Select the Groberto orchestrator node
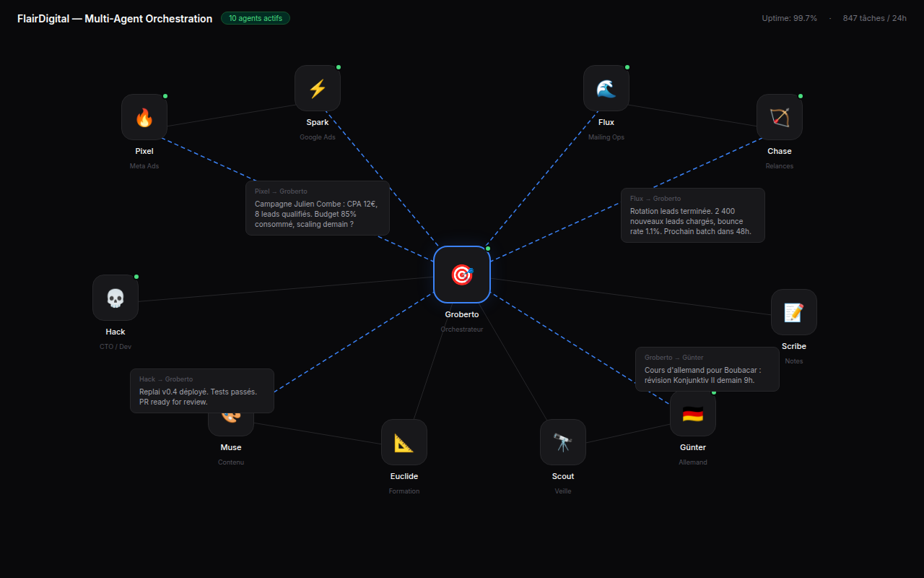This screenshot has width=924, height=578. (462, 275)
